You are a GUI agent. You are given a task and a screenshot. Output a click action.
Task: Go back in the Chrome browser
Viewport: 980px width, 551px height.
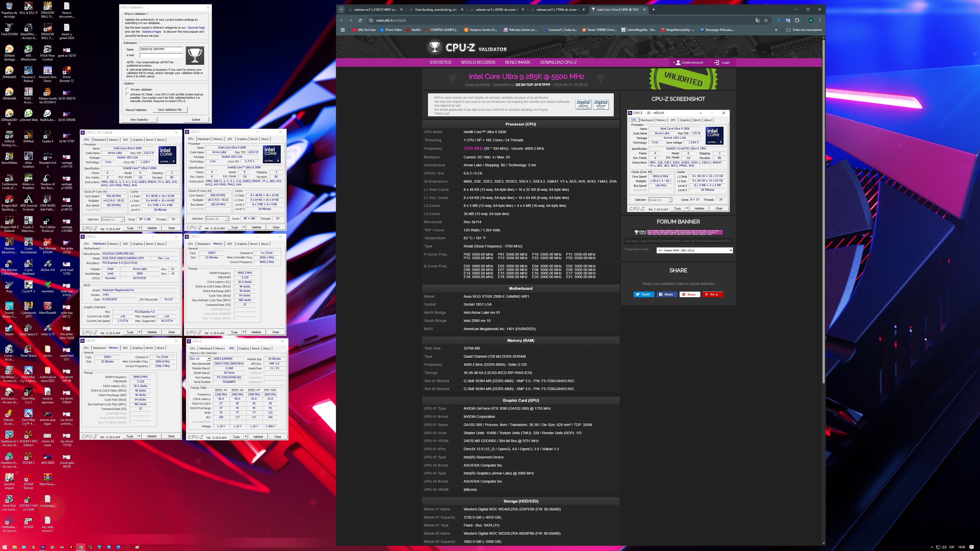(342, 20)
